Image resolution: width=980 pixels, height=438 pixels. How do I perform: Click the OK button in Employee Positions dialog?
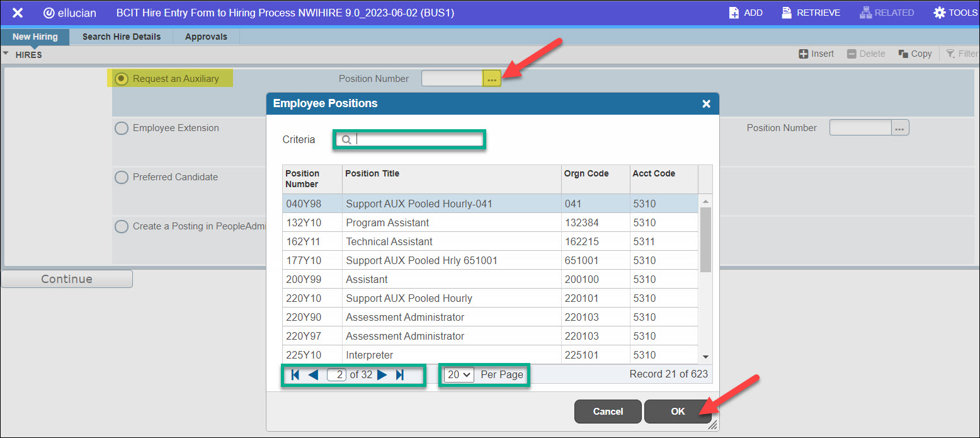point(678,411)
